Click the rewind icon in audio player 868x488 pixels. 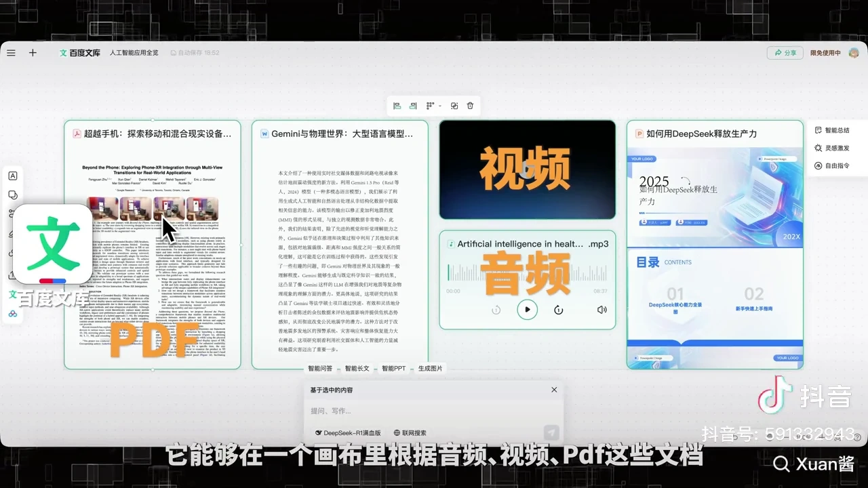click(x=496, y=310)
